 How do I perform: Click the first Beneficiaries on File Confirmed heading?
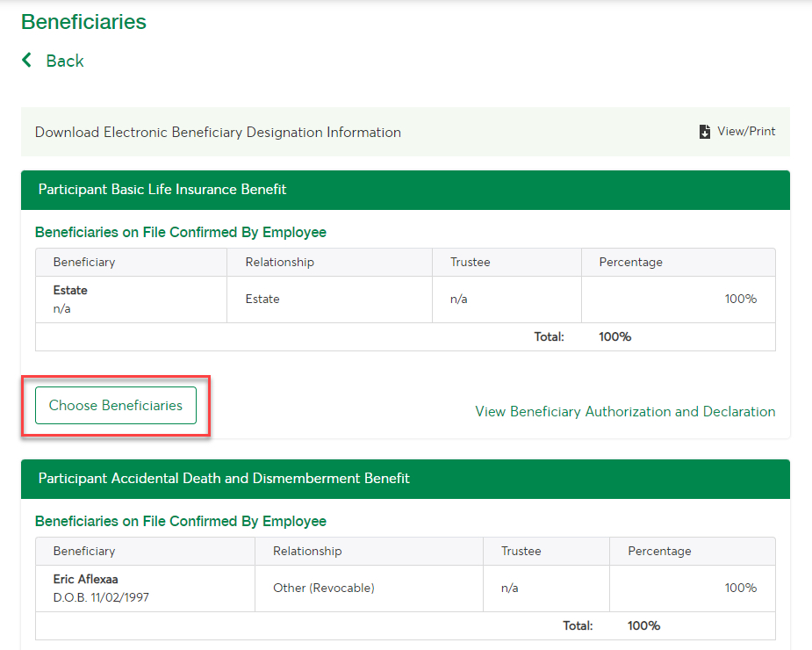[180, 232]
